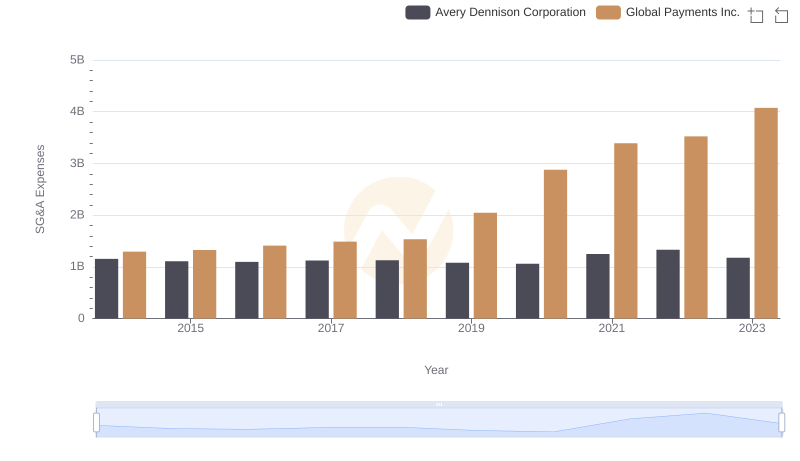Click the 1B y-axis label

(x=78, y=266)
